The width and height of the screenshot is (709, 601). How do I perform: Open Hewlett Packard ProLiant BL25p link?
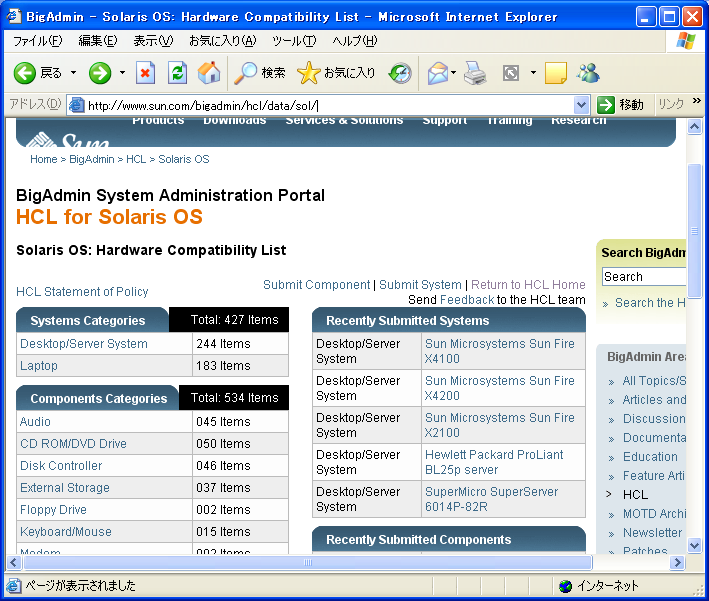click(x=494, y=462)
